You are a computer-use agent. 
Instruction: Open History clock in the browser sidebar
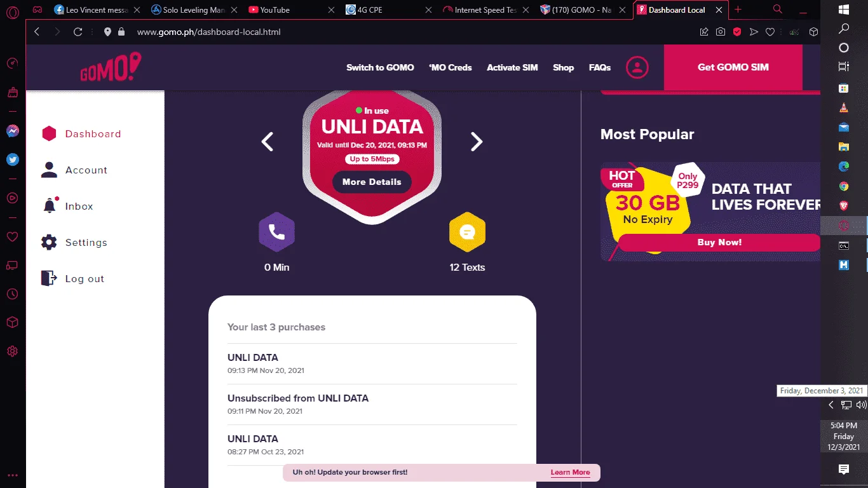pyautogui.click(x=12, y=294)
